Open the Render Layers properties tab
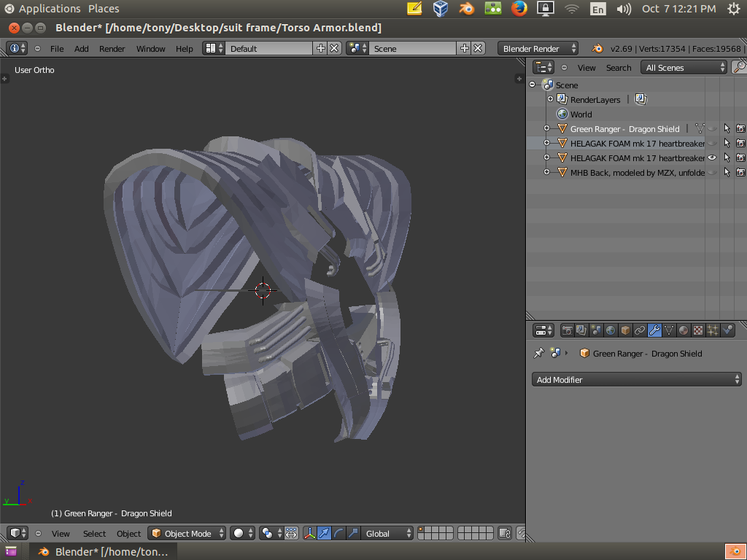The height and width of the screenshot is (560, 747). tap(581, 330)
